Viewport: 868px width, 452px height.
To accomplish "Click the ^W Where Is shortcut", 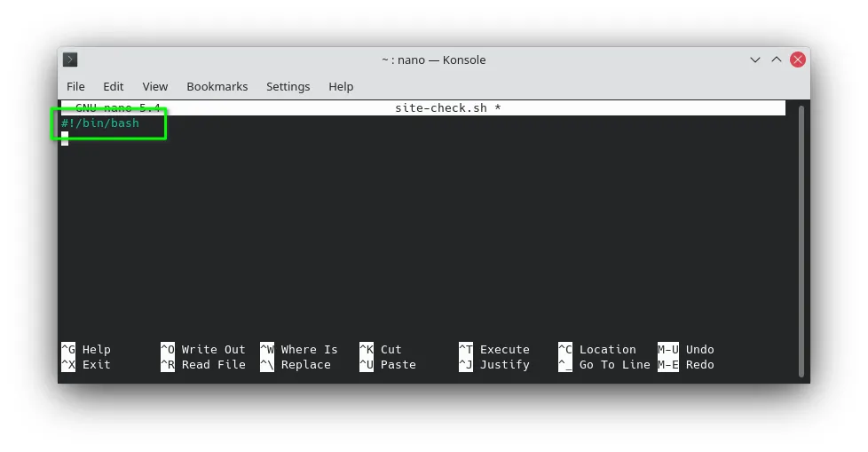I will (x=298, y=350).
